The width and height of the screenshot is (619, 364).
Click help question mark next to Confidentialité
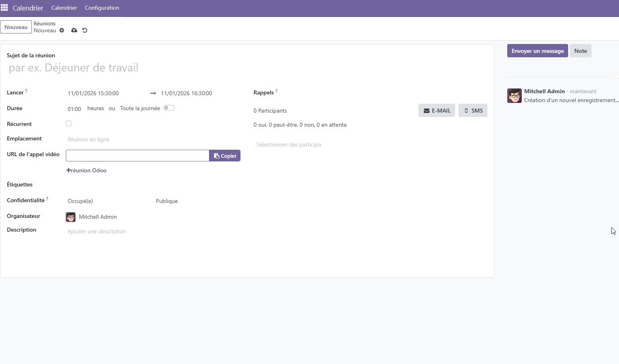coord(47,199)
